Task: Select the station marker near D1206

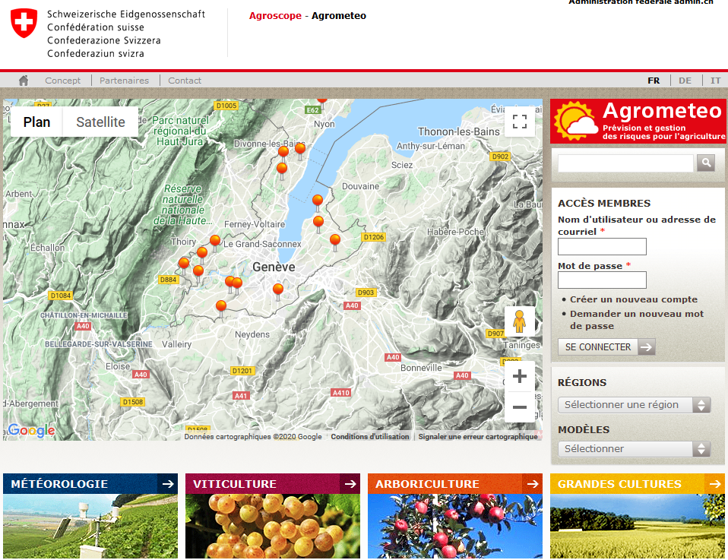Action: point(335,242)
